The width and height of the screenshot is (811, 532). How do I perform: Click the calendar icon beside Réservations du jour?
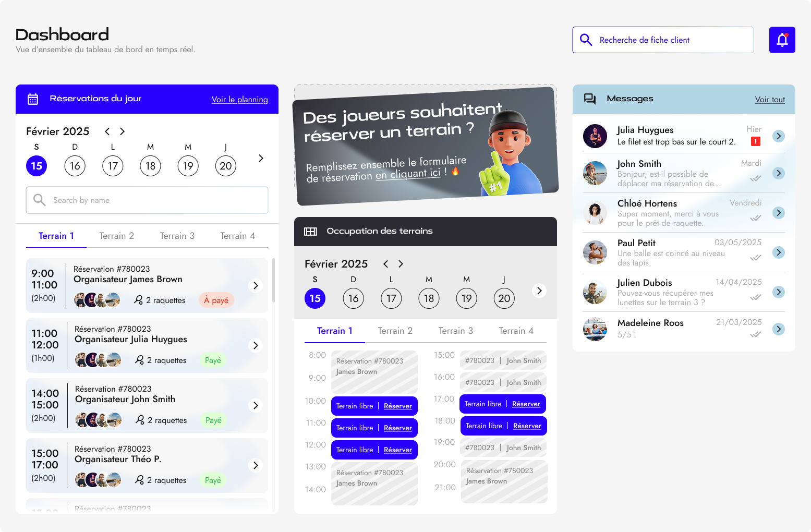[x=33, y=99]
